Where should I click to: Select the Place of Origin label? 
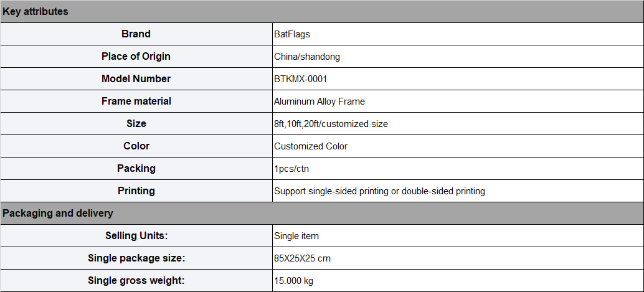tap(136, 56)
